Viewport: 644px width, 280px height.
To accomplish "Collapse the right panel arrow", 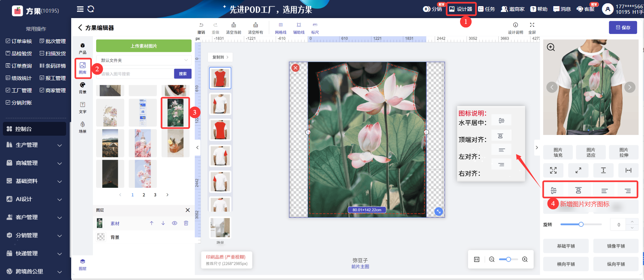I will click(537, 148).
